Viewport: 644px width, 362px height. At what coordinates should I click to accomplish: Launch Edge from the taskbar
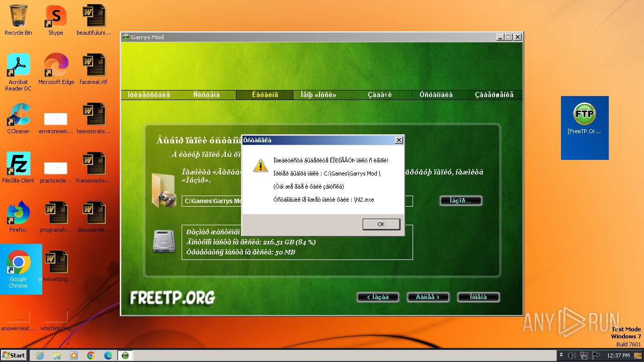click(108, 355)
